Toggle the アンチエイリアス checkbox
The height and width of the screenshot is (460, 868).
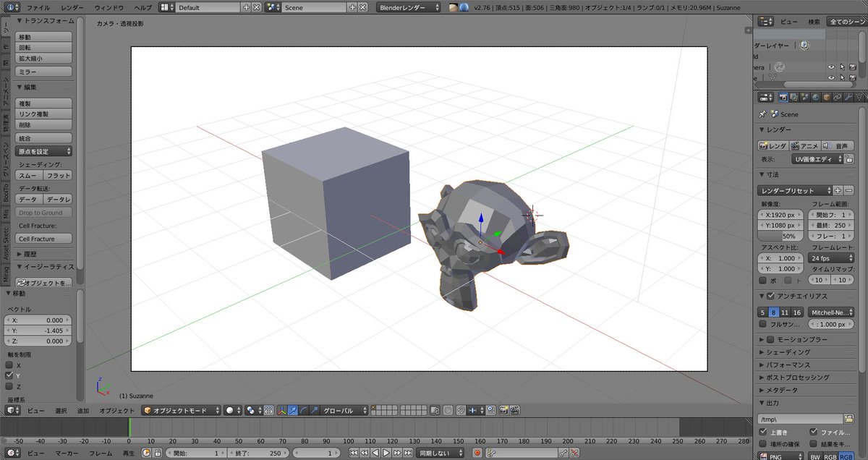click(770, 296)
